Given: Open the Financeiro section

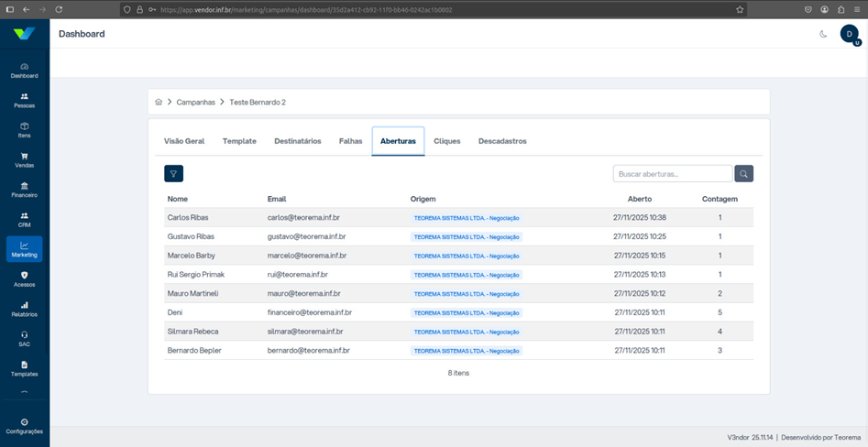Looking at the screenshot, I should (25, 190).
